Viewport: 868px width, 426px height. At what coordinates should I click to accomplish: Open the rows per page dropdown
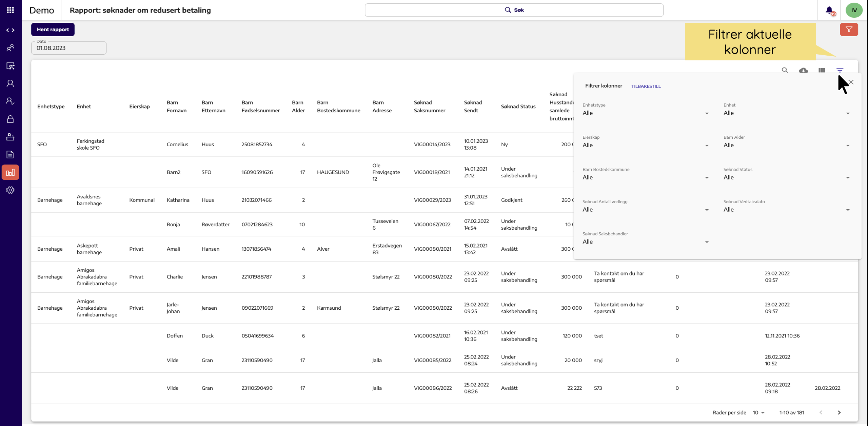(x=758, y=412)
